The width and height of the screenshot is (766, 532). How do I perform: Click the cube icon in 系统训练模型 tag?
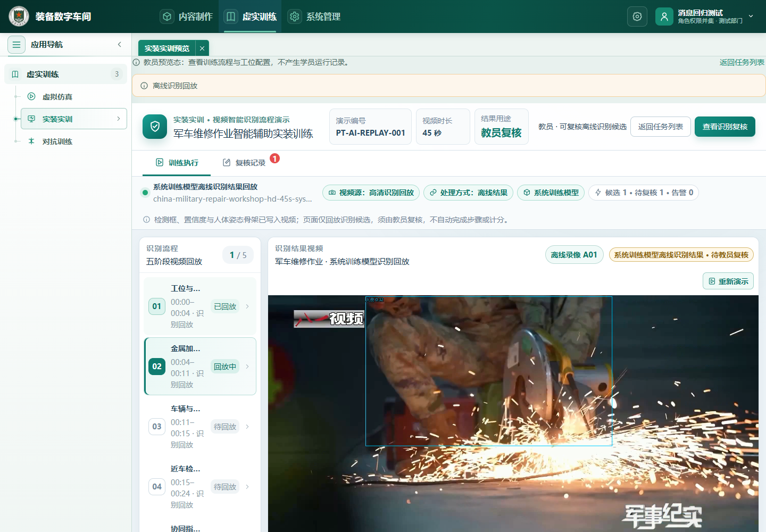point(527,193)
